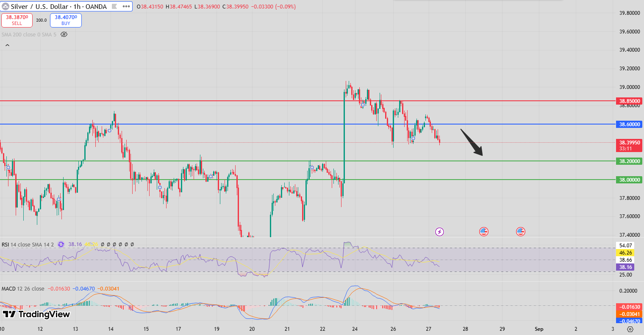Screen dimensions: 644x335
Task: Click the silver symbol logo icon
Action: pos(6,7)
